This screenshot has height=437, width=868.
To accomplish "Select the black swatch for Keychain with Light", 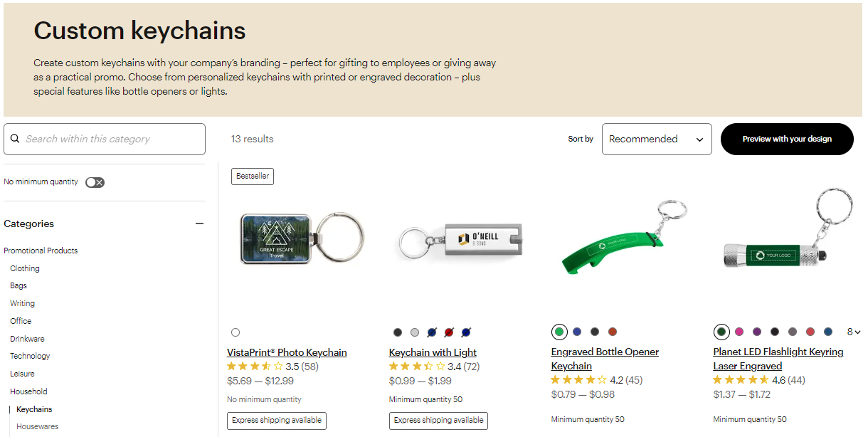I will [x=397, y=332].
